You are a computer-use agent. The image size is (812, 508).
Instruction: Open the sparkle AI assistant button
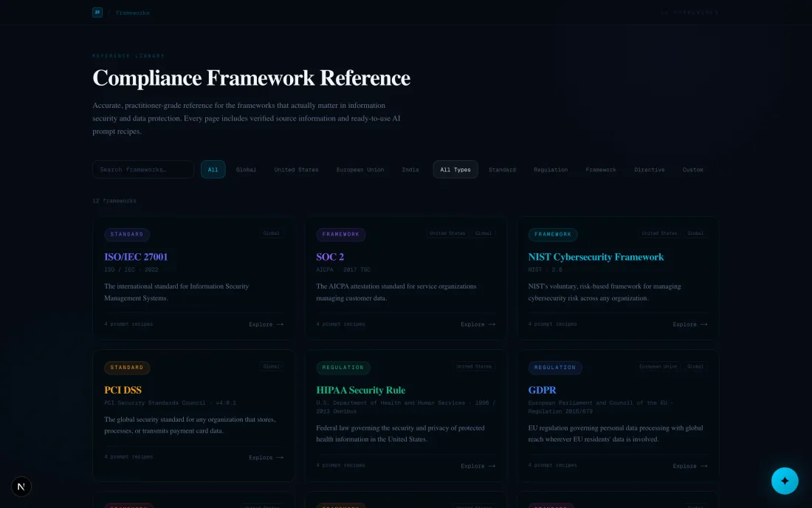pos(785,481)
